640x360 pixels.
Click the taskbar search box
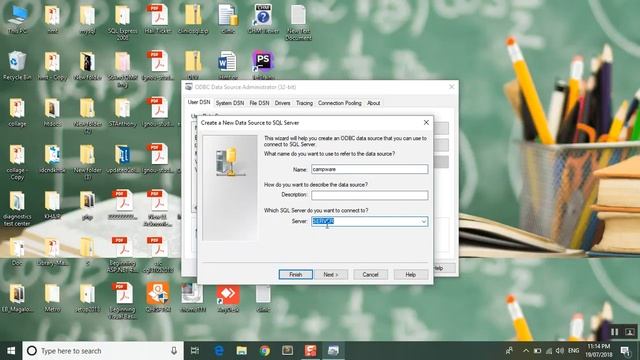pyautogui.click(x=102, y=351)
